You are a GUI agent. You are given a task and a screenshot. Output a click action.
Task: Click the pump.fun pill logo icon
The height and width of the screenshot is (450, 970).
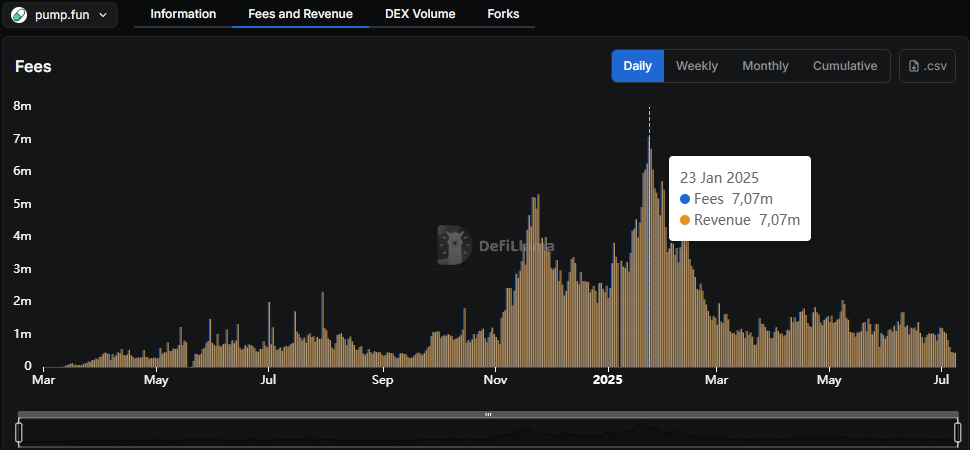click(20, 15)
